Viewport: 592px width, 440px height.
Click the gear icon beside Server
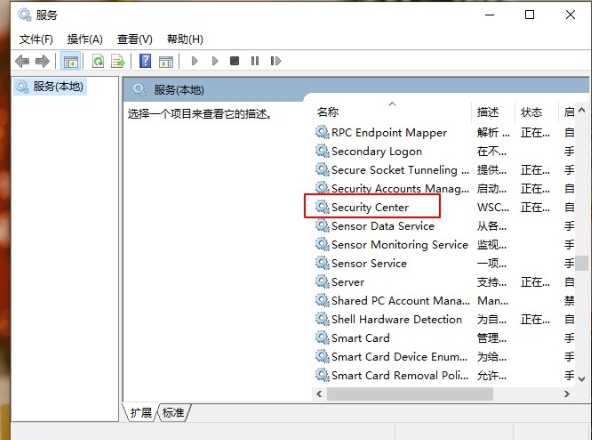pyautogui.click(x=322, y=282)
